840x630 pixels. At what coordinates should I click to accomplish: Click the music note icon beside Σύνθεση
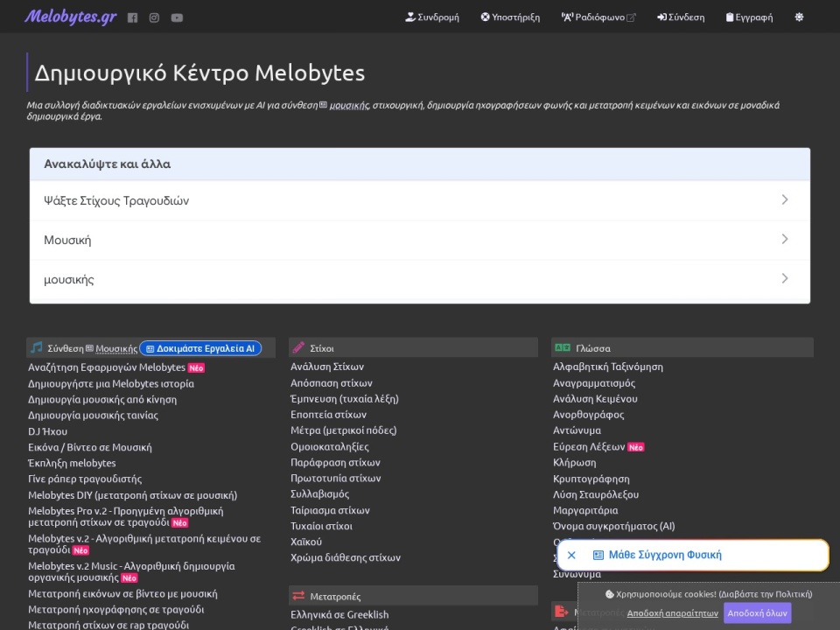pos(37,347)
